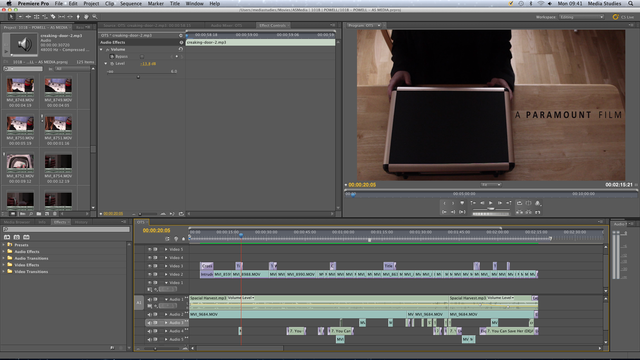Select the Rate Stretch tool
640x360 pixels.
pyautogui.click(x=45, y=17)
